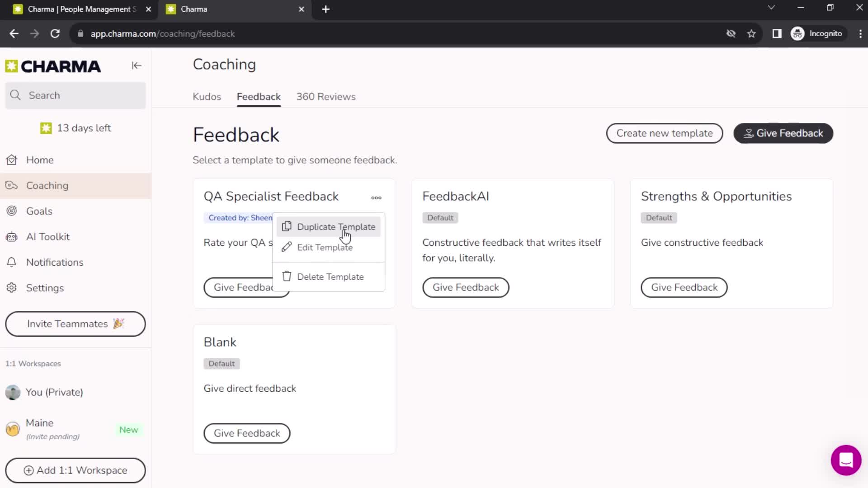Select the Feedback tab
The image size is (868, 488).
point(259,97)
